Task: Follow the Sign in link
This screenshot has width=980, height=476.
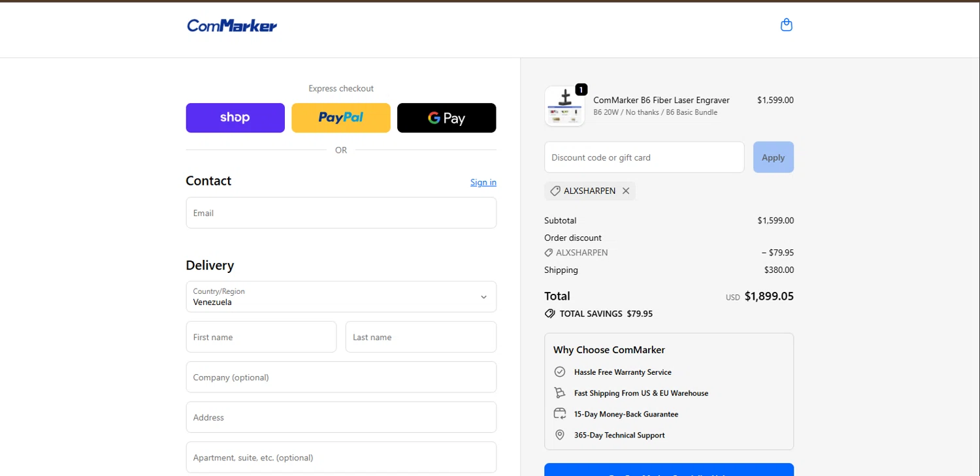Action: 483,182
